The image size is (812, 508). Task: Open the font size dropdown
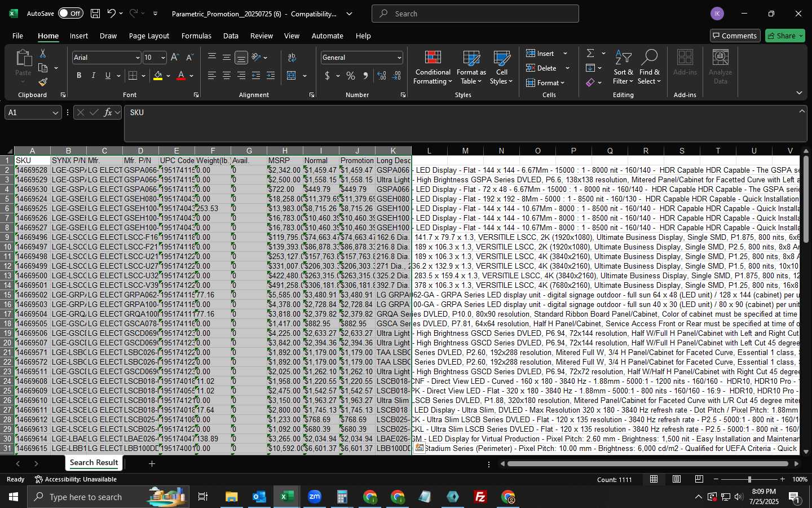tap(163, 58)
